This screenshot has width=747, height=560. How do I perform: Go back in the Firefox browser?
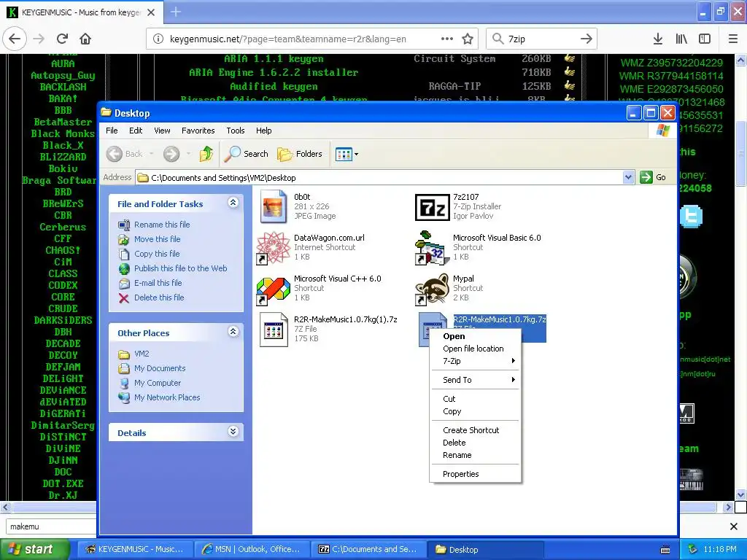pyautogui.click(x=15, y=39)
